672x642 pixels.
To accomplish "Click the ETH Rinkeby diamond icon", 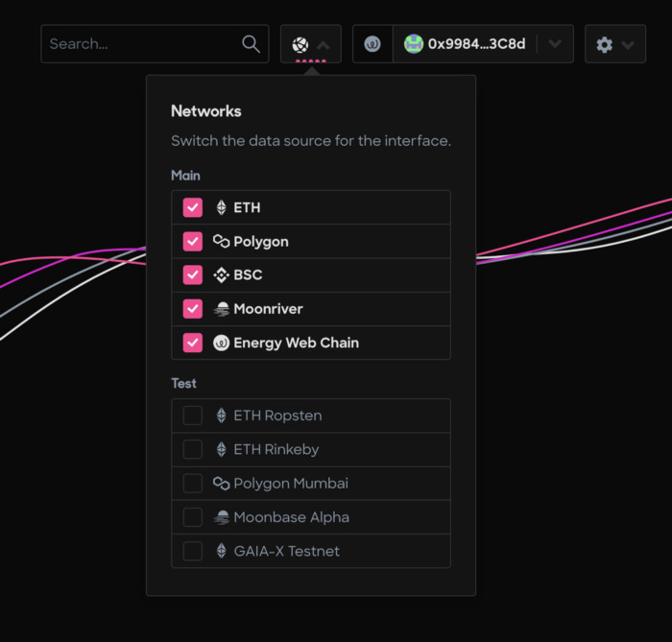I will [x=221, y=449].
